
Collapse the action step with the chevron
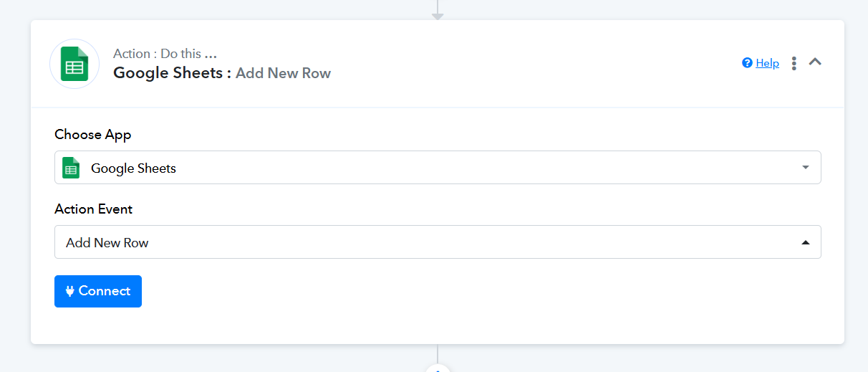click(815, 62)
